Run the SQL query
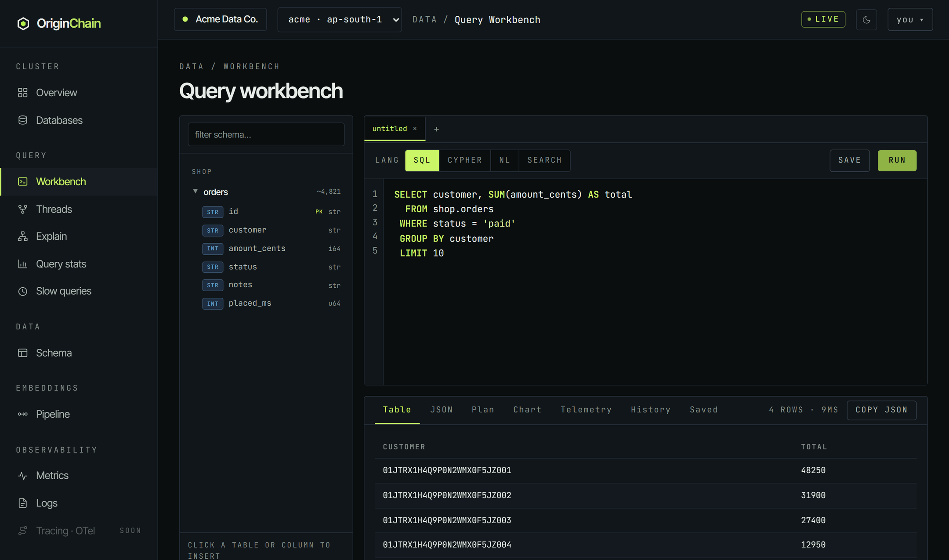 [x=897, y=160]
